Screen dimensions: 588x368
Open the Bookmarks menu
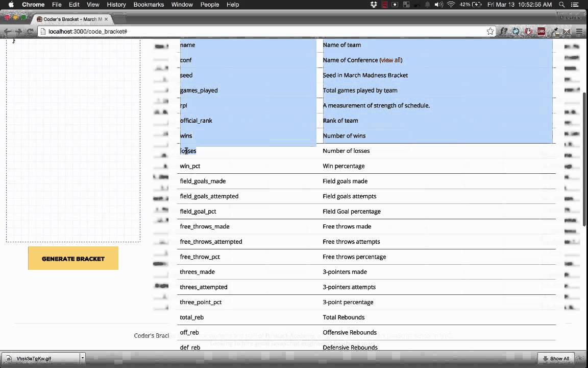click(x=149, y=5)
